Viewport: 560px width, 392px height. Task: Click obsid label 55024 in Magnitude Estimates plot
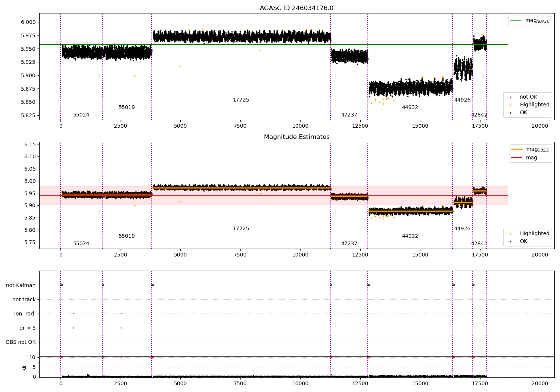coord(81,244)
